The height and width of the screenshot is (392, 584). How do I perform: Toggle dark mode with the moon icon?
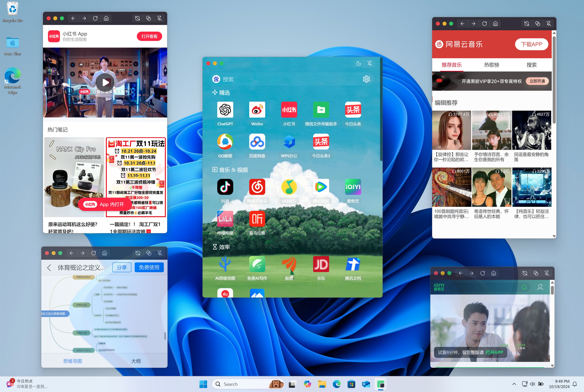coord(359,64)
